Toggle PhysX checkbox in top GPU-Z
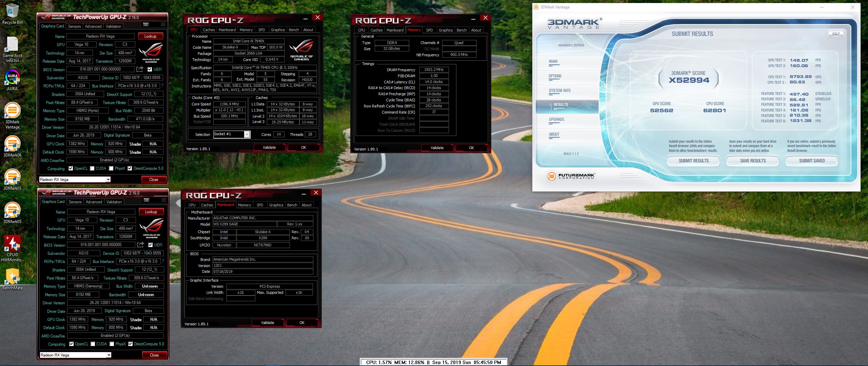868x366 pixels. (x=111, y=168)
